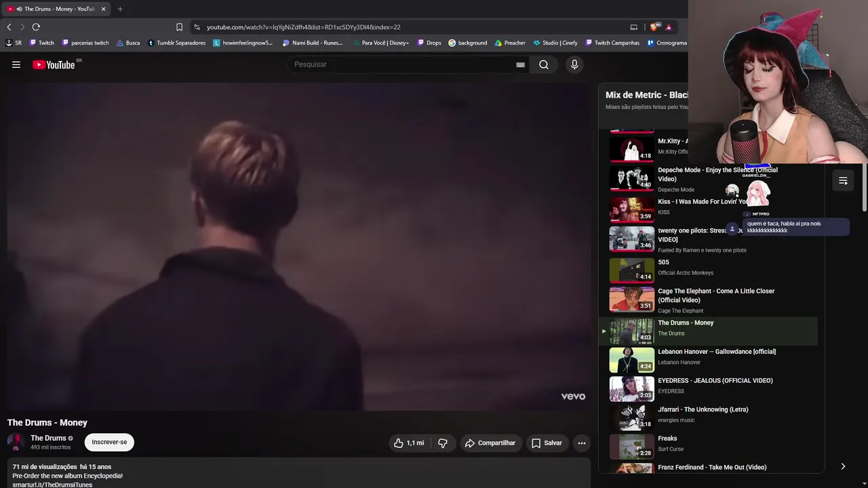Open the howimfeelingnow5 bookmark
This screenshot has height=488, width=868.
(x=243, y=43)
